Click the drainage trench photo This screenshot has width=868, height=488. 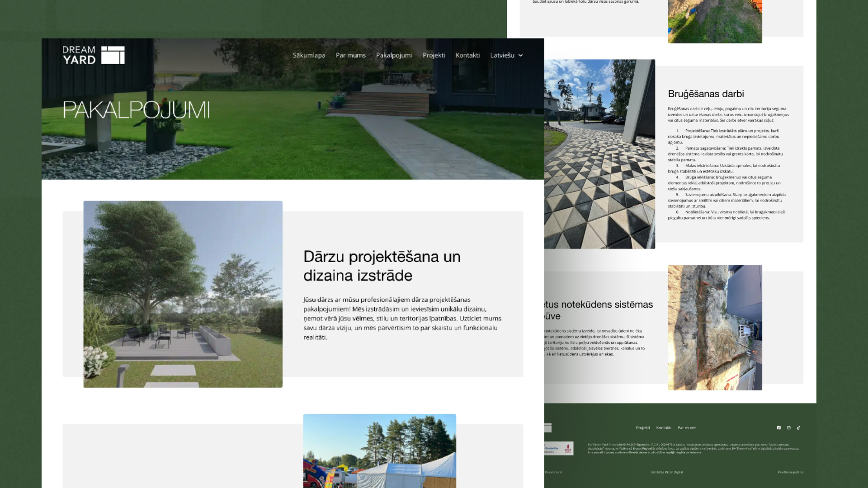[x=715, y=328]
